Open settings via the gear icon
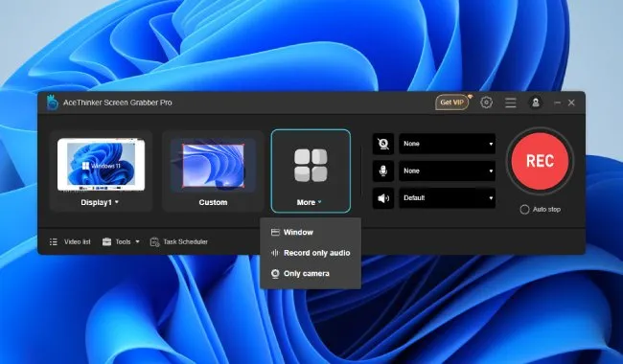This screenshot has height=364, width=623. 486,102
